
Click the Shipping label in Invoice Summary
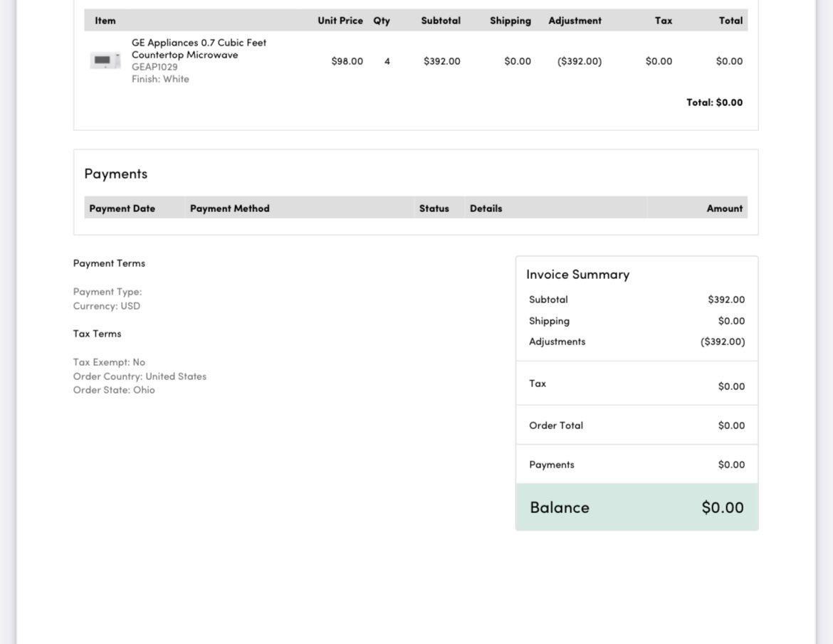tap(549, 321)
